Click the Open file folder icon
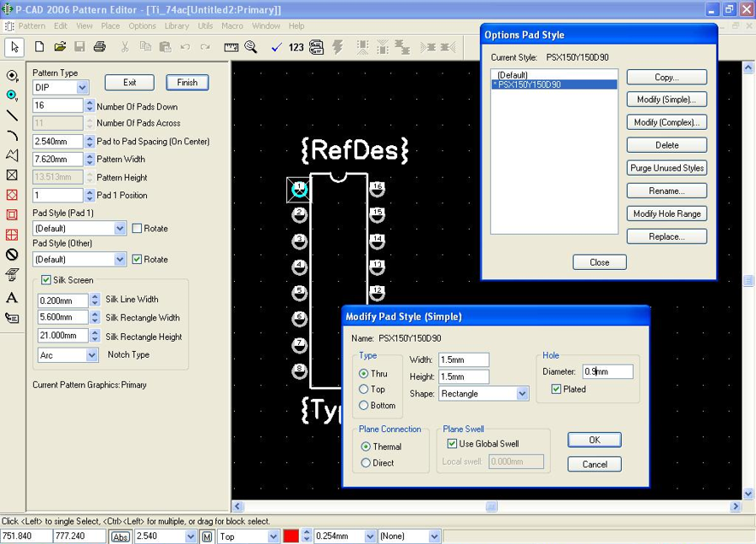756x544 pixels. [60, 47]
